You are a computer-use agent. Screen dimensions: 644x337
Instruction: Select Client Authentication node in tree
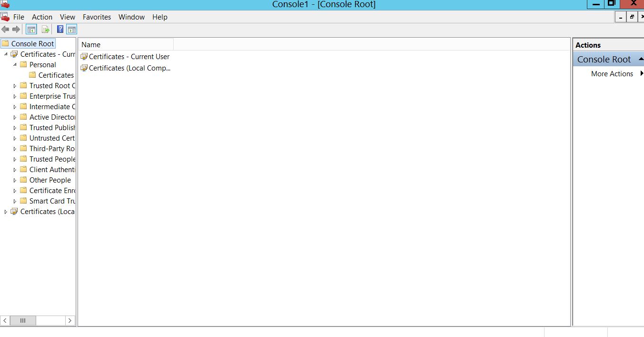click(52, 169)
